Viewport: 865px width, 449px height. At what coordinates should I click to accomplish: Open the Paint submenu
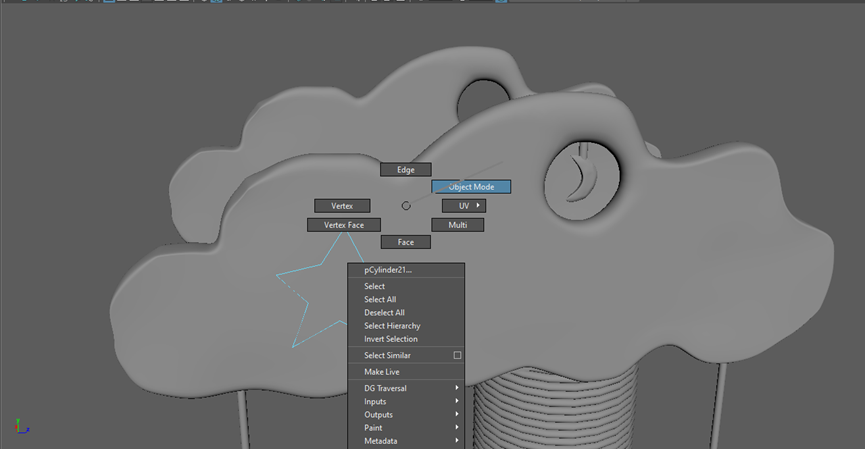406,428
